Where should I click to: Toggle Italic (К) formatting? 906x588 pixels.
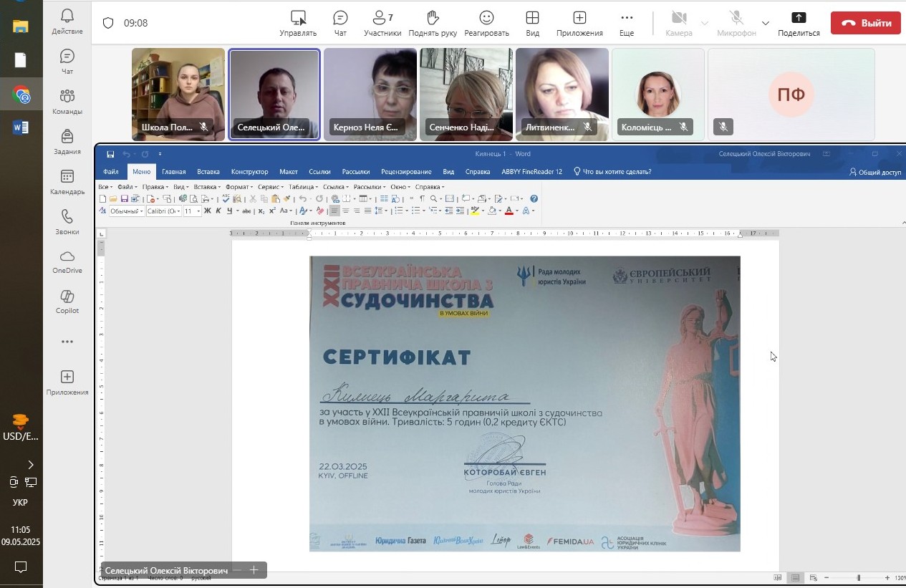(218, 211)
